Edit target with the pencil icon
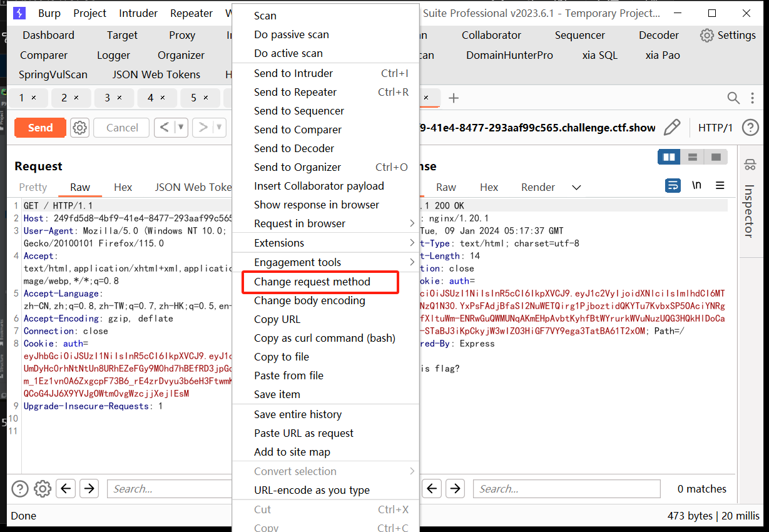 pos(672,128)
